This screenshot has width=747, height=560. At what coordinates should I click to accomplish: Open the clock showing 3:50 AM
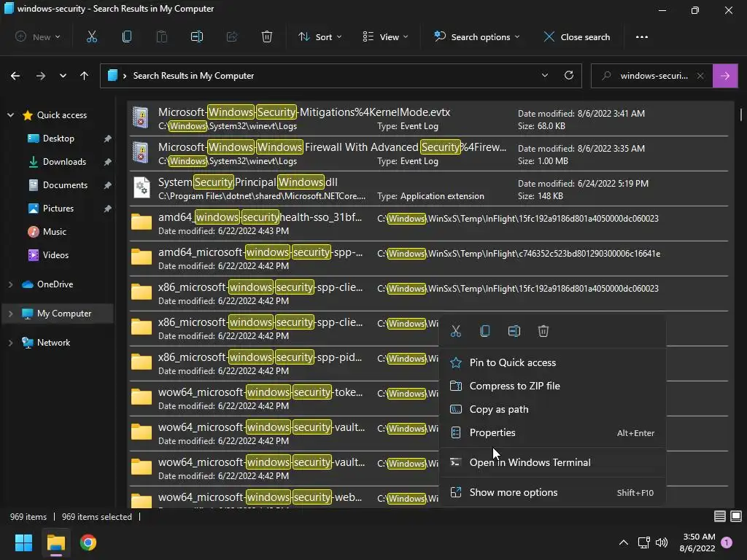click(698, 542)
